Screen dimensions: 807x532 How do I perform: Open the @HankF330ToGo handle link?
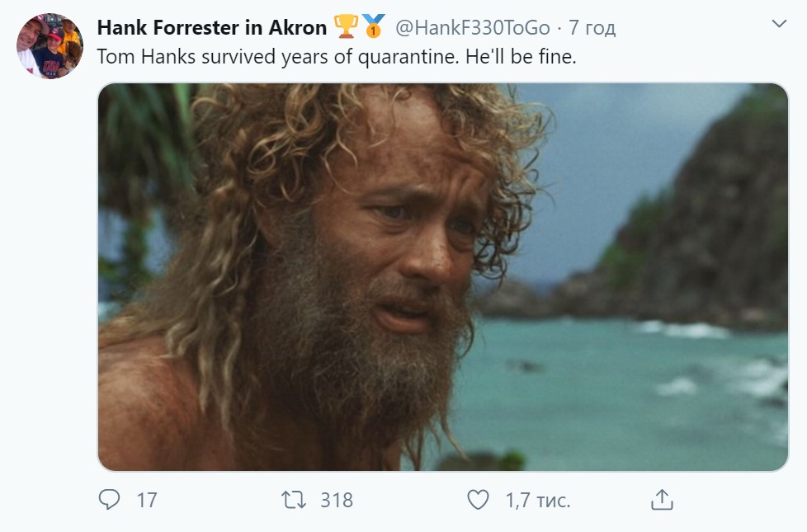coord(473,27)
